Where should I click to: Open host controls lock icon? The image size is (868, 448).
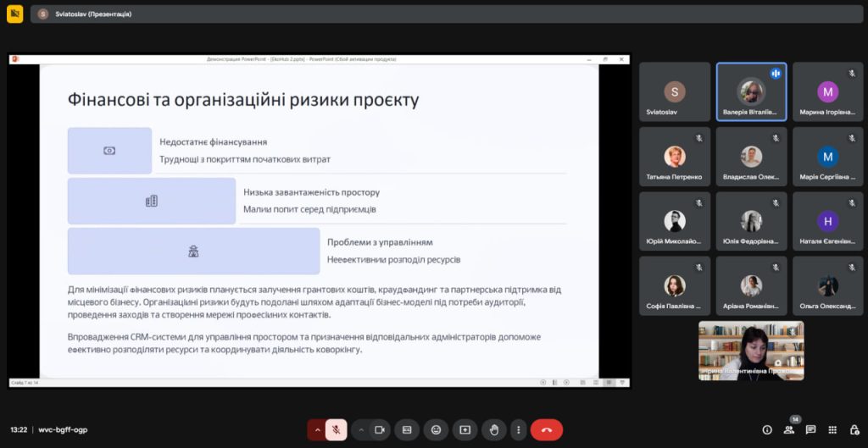(x=853, y=429)
